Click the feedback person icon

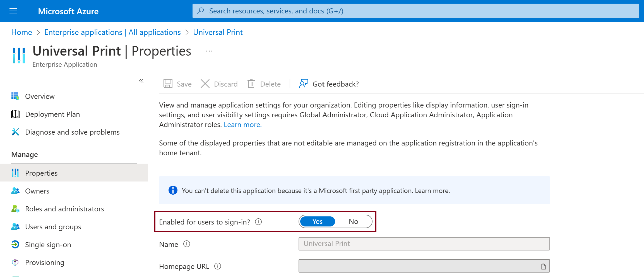click(304, 83)
